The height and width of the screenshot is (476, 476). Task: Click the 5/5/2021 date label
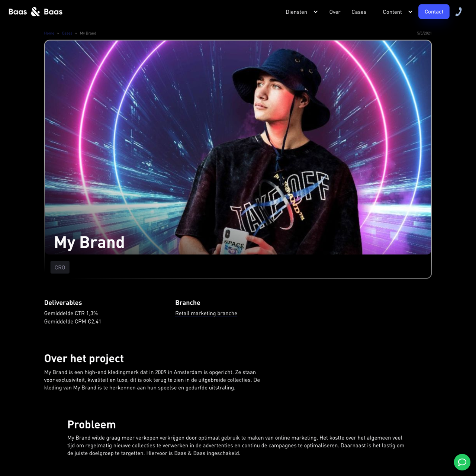(424, 33)
